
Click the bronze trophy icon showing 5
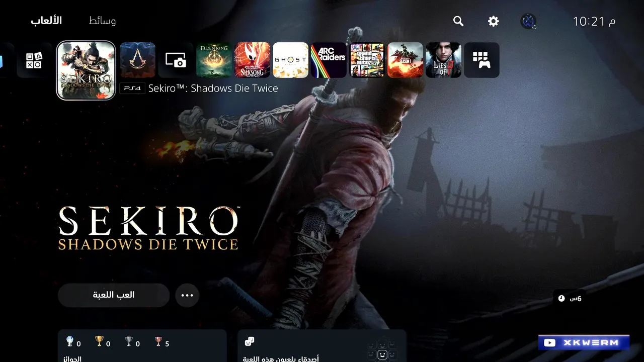(x=158, y=342)
